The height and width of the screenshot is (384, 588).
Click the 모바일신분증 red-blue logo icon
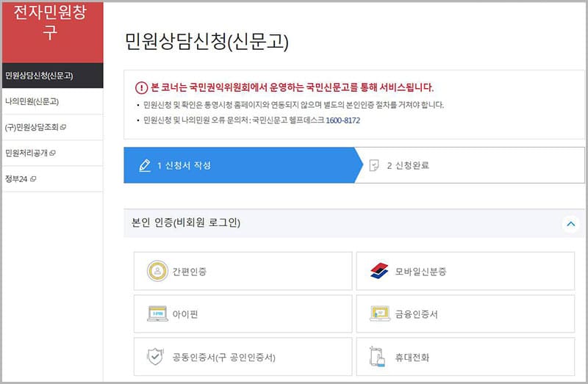[x=379, y=272]
